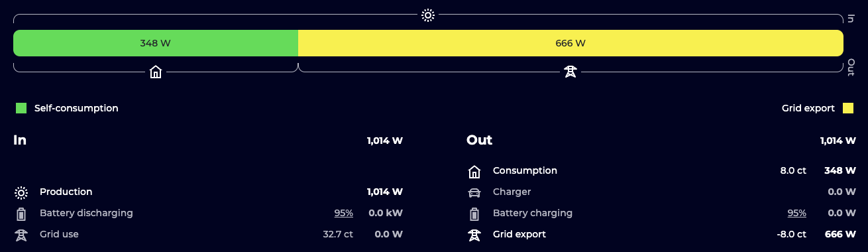The image size is (868, 252).
Task: Click the Grid export legend label
Action: click(x=808, y=108)
